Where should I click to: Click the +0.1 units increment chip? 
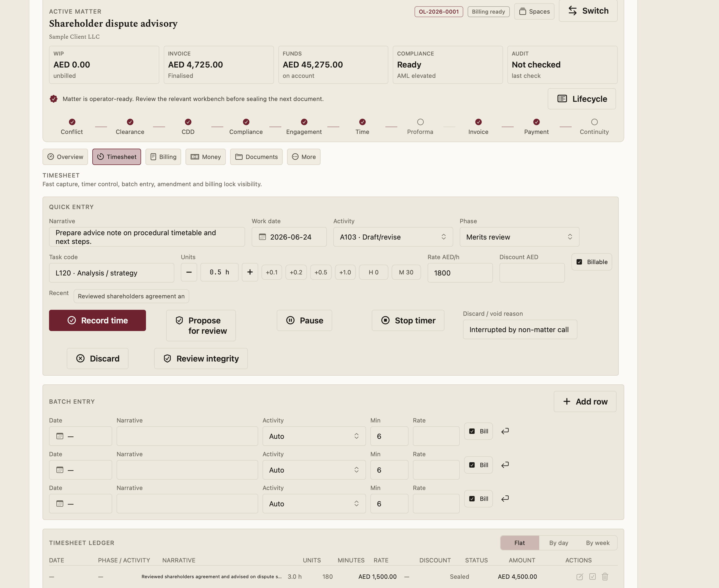272,272
